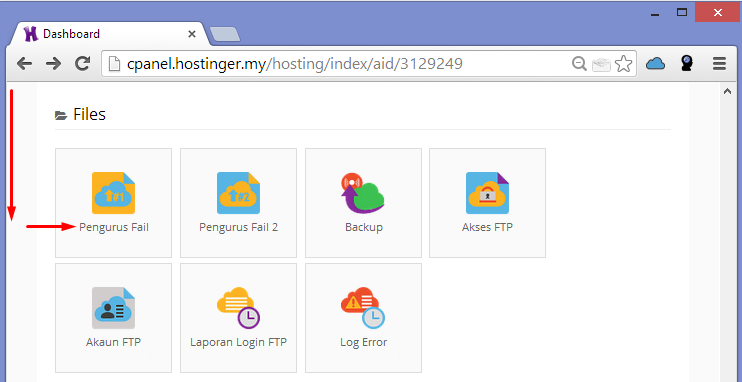742x382 pixels.
Task: Click the Hostinger favicon on the Dashboard tab
Action: click(31, 34)
